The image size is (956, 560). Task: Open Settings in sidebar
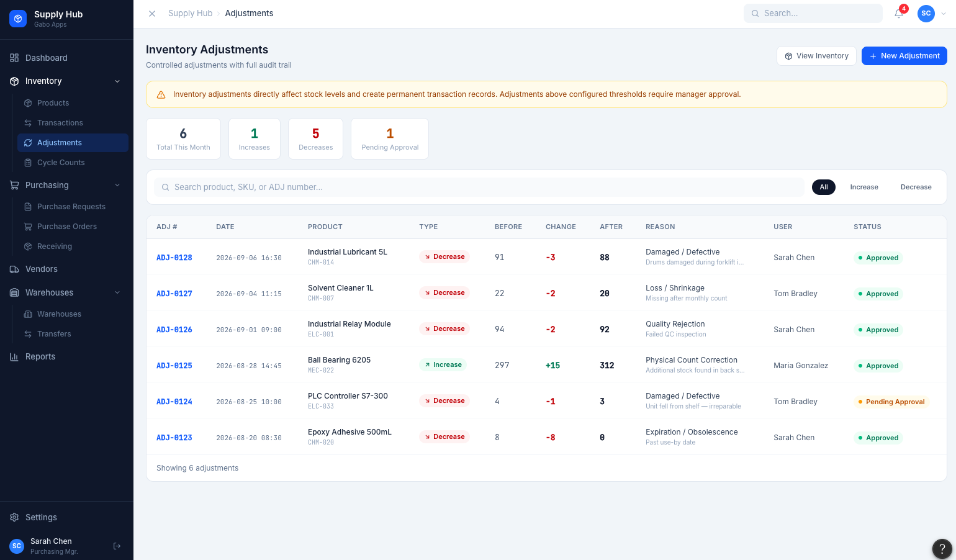pos(66,517)
